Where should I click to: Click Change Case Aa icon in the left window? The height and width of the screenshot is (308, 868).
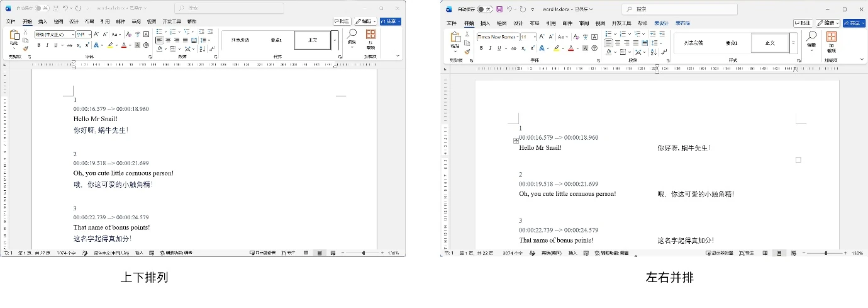114,34
